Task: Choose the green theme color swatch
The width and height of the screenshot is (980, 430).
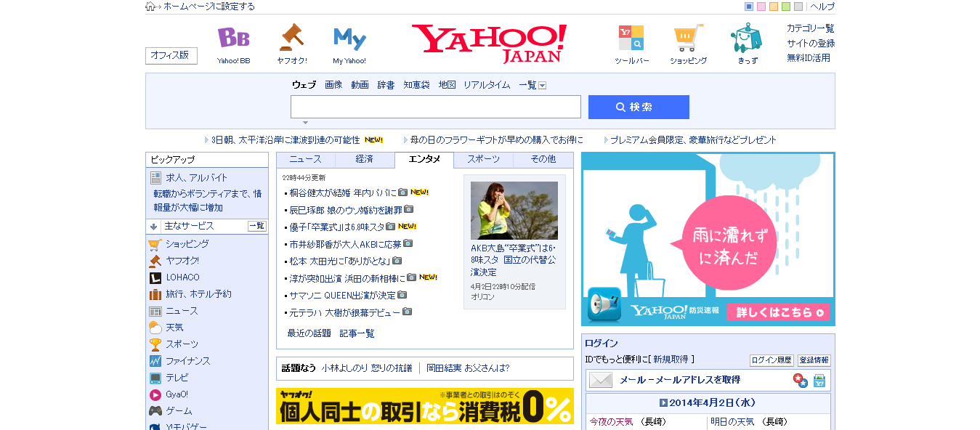Action: 786,7
